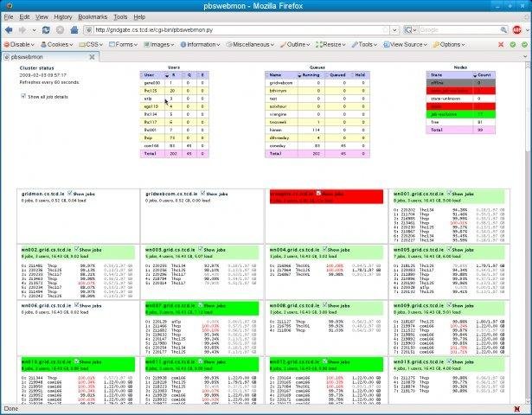Screen dimensions: 532x415
Task: Bookmark page with the star icon
Action: pos(385,30)
